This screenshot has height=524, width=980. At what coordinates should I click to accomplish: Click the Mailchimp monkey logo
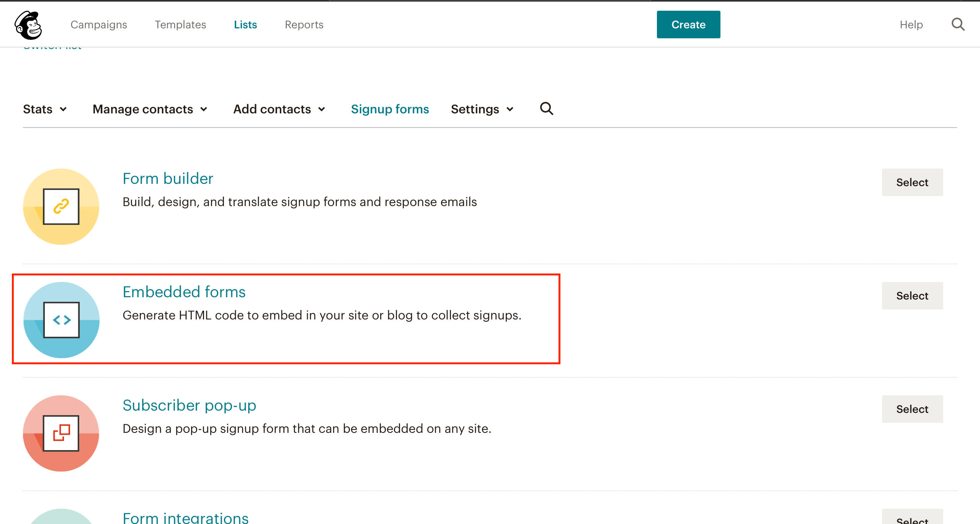click(x=28, y=25)
